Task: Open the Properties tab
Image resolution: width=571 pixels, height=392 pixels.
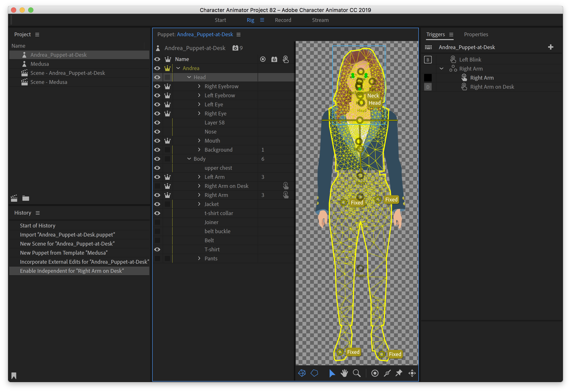Action: (476, 34)
